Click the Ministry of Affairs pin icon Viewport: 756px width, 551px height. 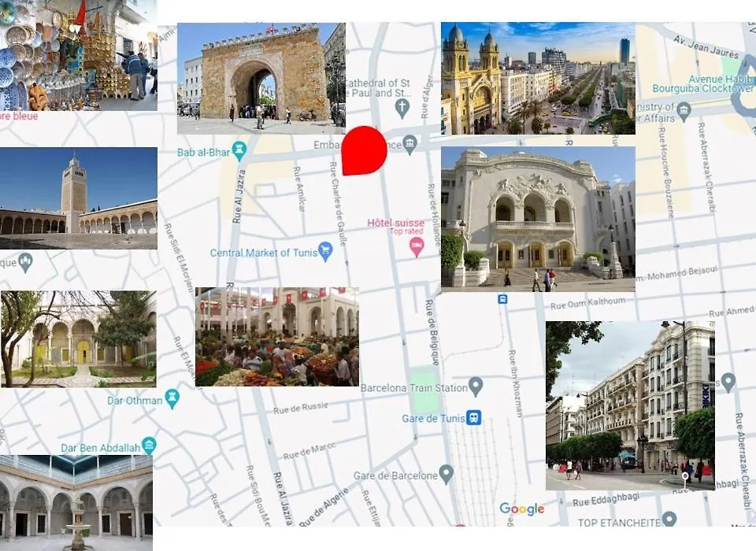(x=684, y=111)
